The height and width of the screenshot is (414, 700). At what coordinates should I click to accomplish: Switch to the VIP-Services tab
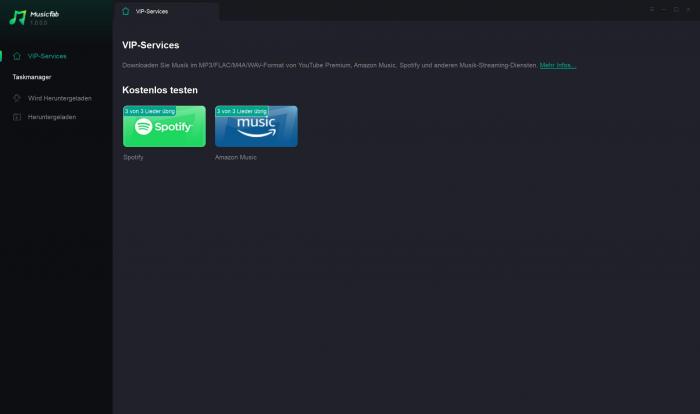152,12
